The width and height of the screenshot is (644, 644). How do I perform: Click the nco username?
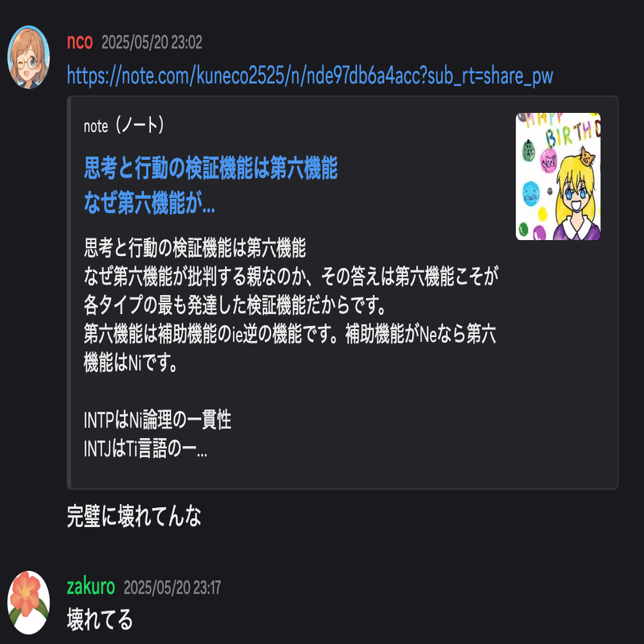pyautogui.click(x=80, y=42)
